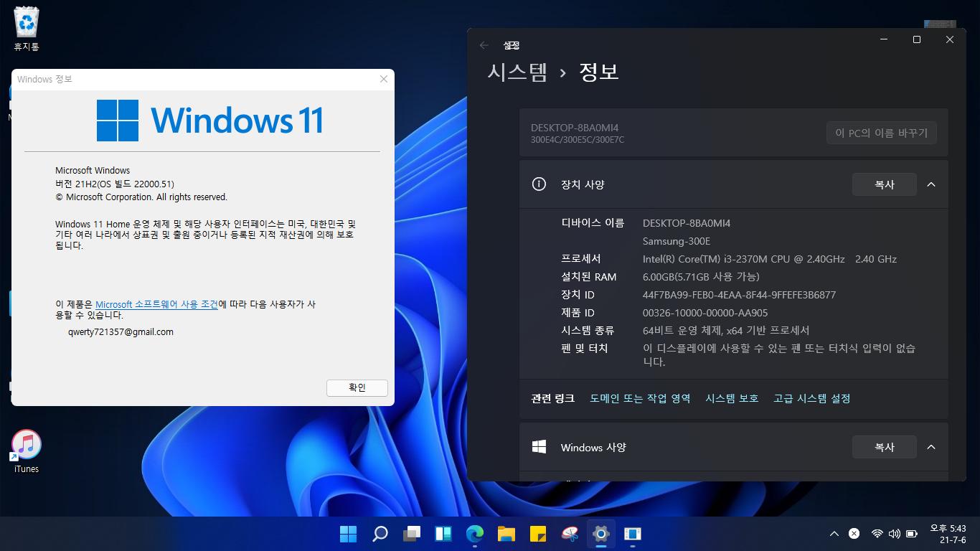Open taskbar Search magnifier
980x551 pixels.
(x=380, y=534)
